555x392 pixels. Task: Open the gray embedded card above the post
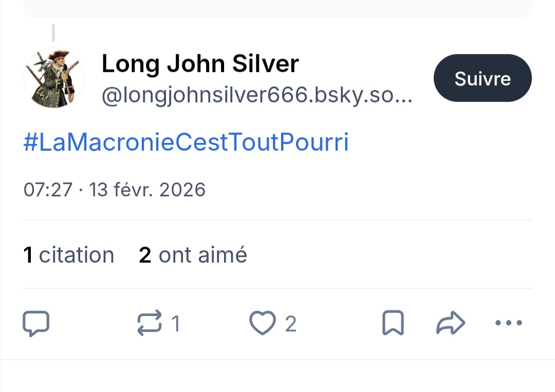click(x=277, y=9)
